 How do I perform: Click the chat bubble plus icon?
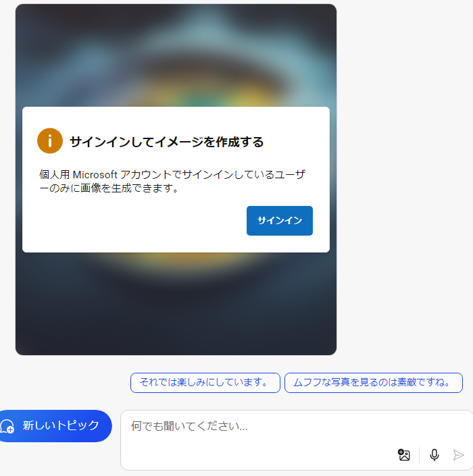click(x=7, y=426)
